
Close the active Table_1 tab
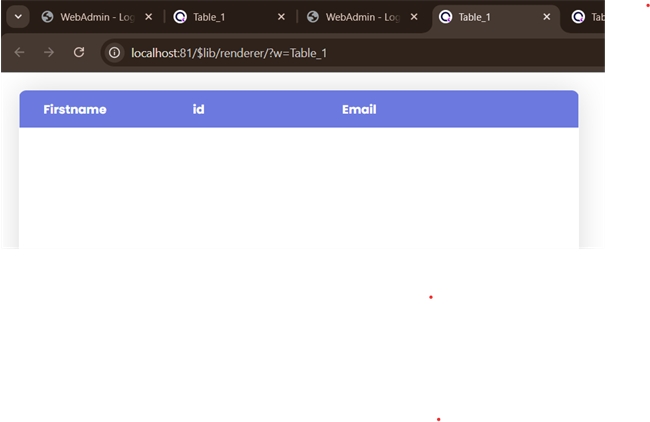tap(546, 17)
